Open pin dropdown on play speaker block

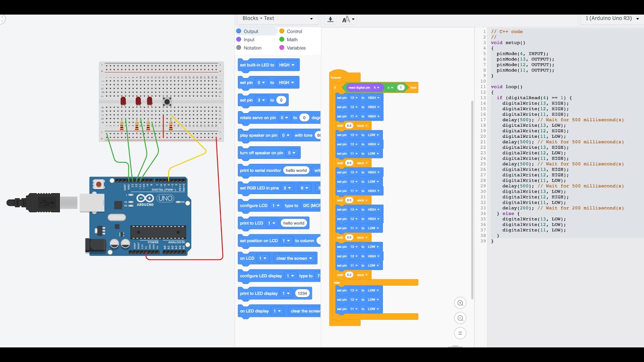tap(286, 135)
